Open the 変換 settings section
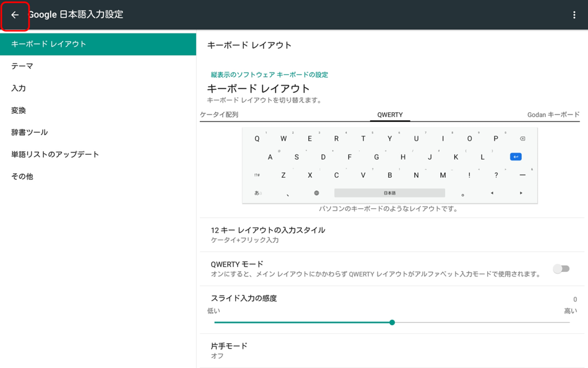The image size is (588, 368). [98, 110]
